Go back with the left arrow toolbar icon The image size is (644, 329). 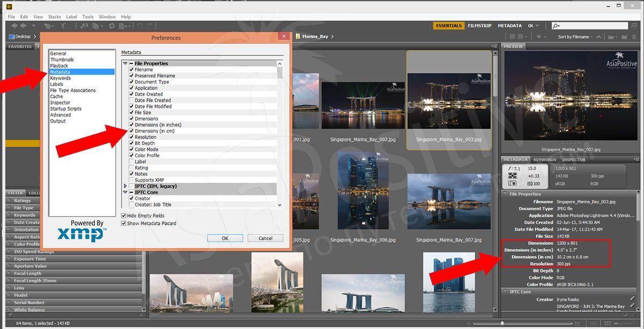coord(14,26)
